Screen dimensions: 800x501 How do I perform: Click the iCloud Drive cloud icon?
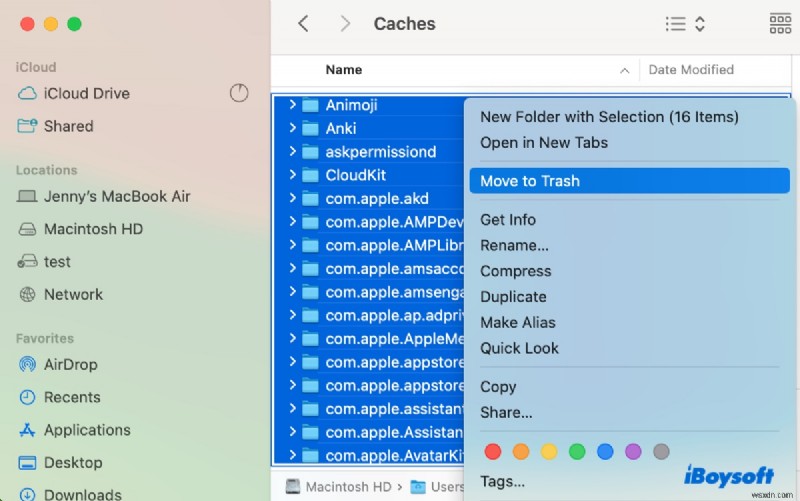coord(27,93)
